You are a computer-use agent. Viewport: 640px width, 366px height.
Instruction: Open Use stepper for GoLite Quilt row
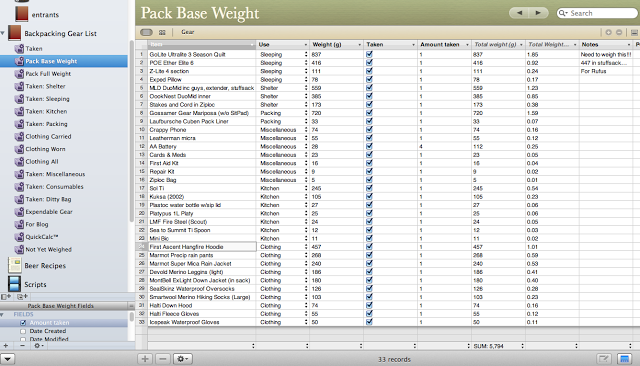[306, 54]
